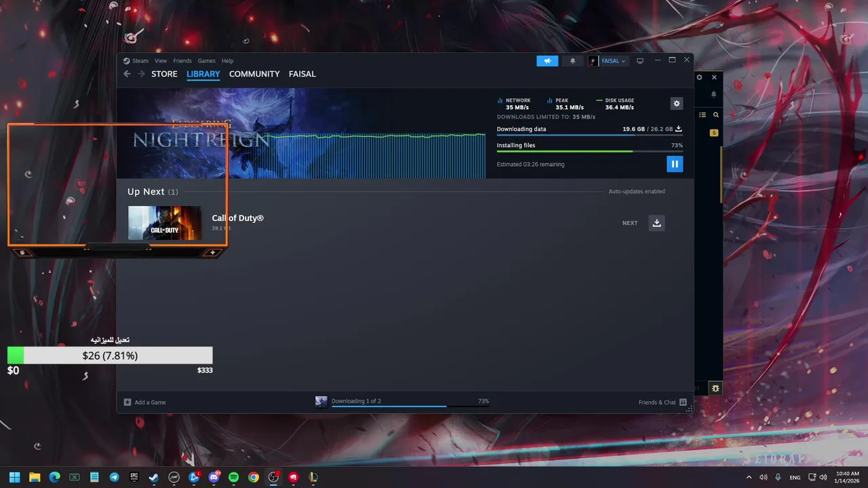Viewport: 868px width, 488px height.
Task: Switch to Big Picture mode icon
Action: point(639,61)
